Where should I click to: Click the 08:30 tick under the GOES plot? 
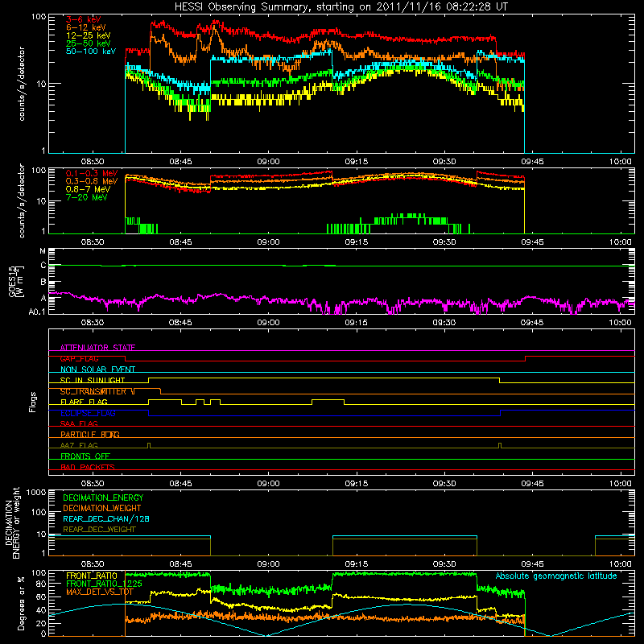[x=92, y=323]
